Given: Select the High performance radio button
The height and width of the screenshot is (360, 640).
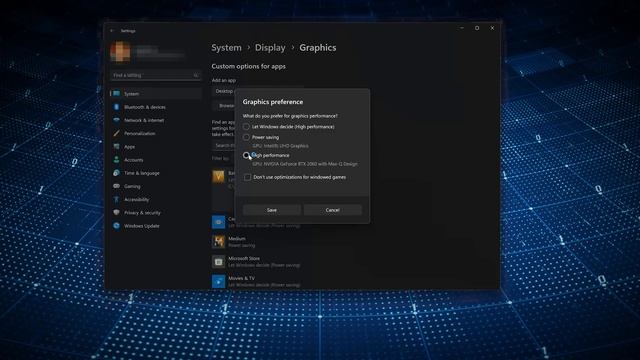Looking at the screenshot, I should coord(246,155).
